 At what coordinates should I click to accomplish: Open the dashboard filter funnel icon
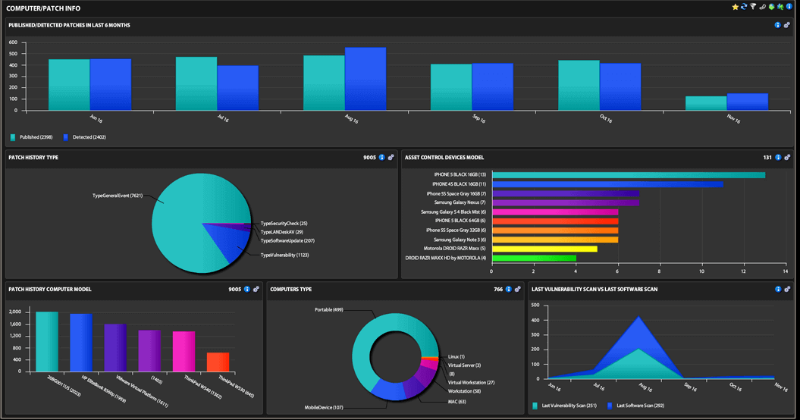pos(753,7)
